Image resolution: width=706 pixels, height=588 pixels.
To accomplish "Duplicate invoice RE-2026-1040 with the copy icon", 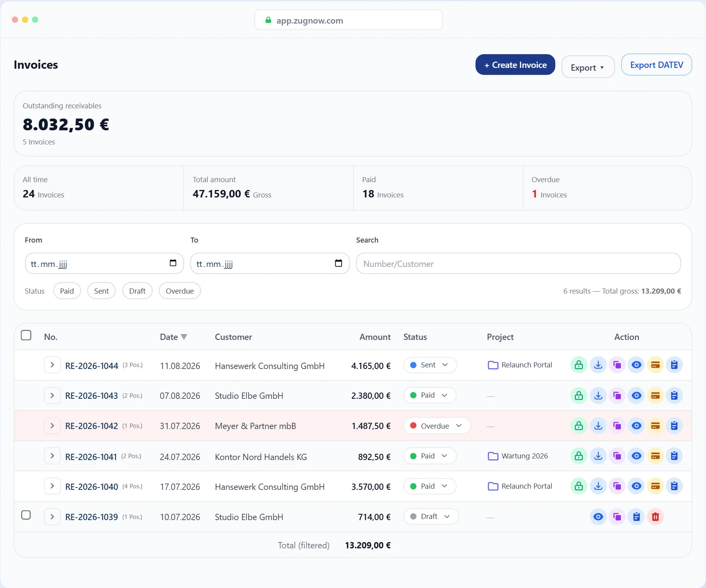I will click(x=617, y=486).
